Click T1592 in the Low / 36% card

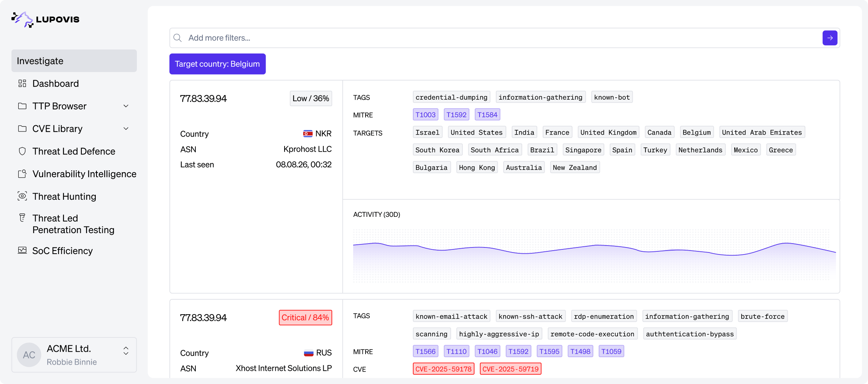point(457,115)
